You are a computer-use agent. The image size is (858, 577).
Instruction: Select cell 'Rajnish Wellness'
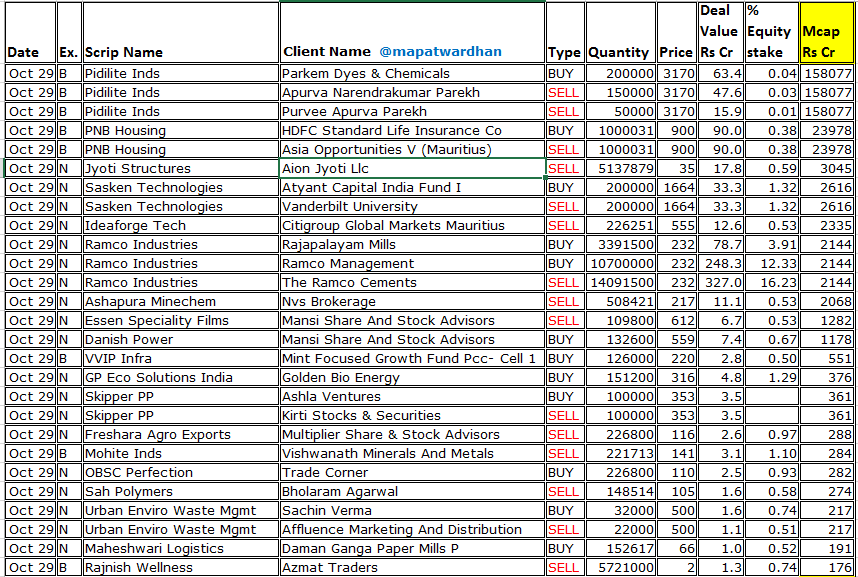click(x=181, y=567)
